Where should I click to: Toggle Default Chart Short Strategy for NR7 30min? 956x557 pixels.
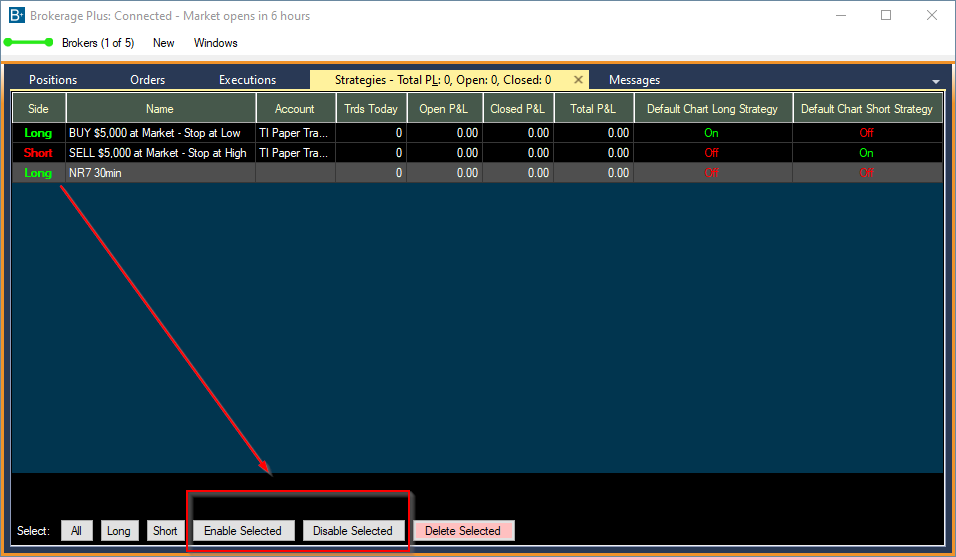866,173
